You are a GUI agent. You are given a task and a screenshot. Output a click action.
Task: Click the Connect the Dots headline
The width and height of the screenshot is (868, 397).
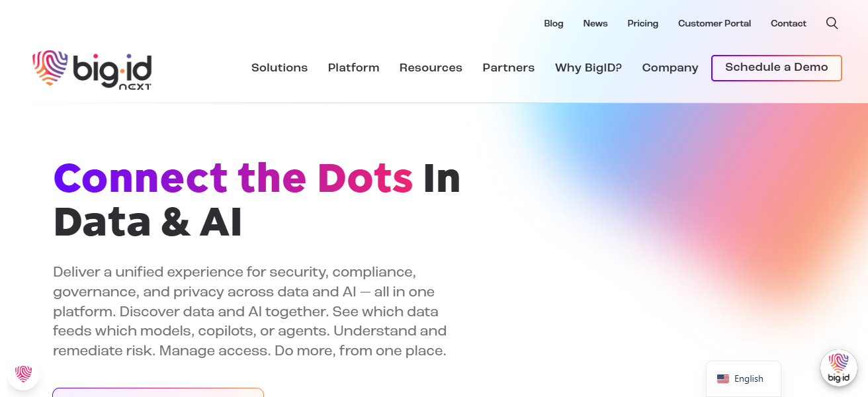[x=233, y=178]
